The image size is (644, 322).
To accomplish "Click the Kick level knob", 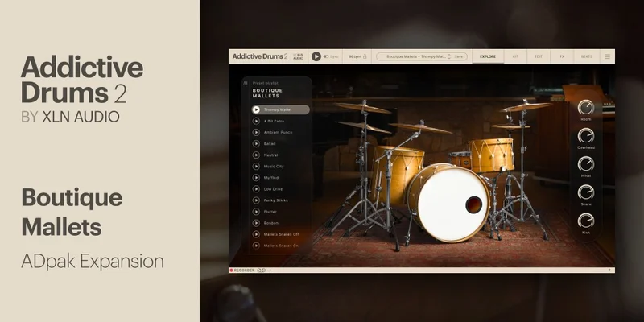I will coord(586,221).
